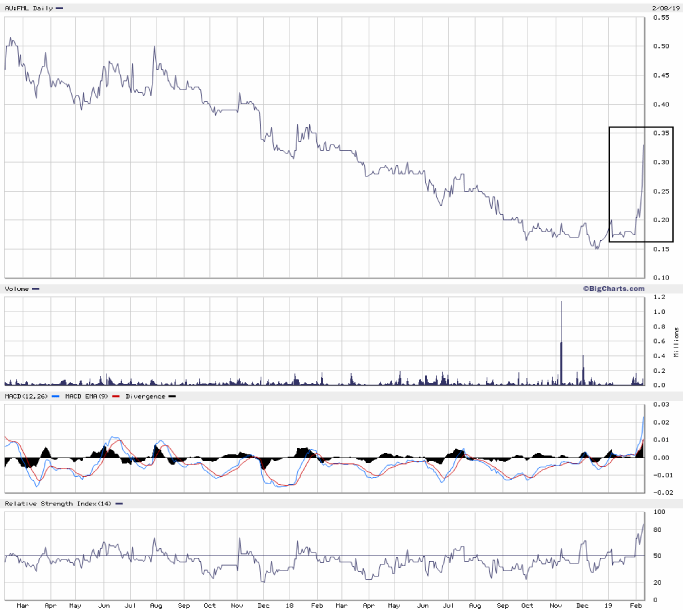Click the 0.10 price axis label
Screen dimensions: 683x610
(662, 277)
